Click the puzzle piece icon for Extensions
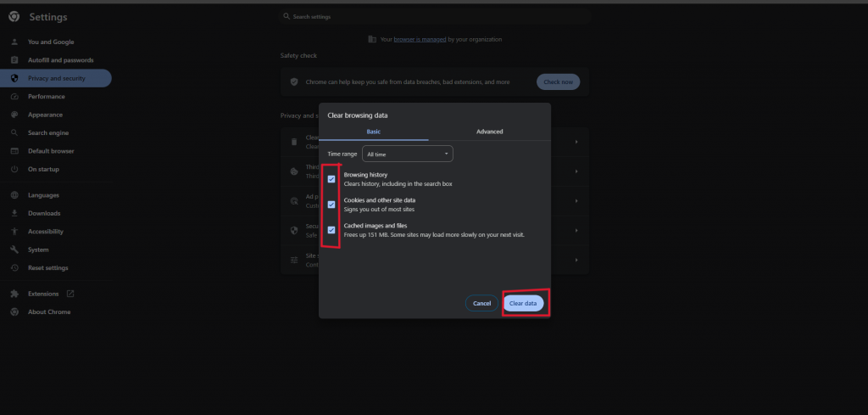Screen dimensions: 868x415 [x=15, y=294]
